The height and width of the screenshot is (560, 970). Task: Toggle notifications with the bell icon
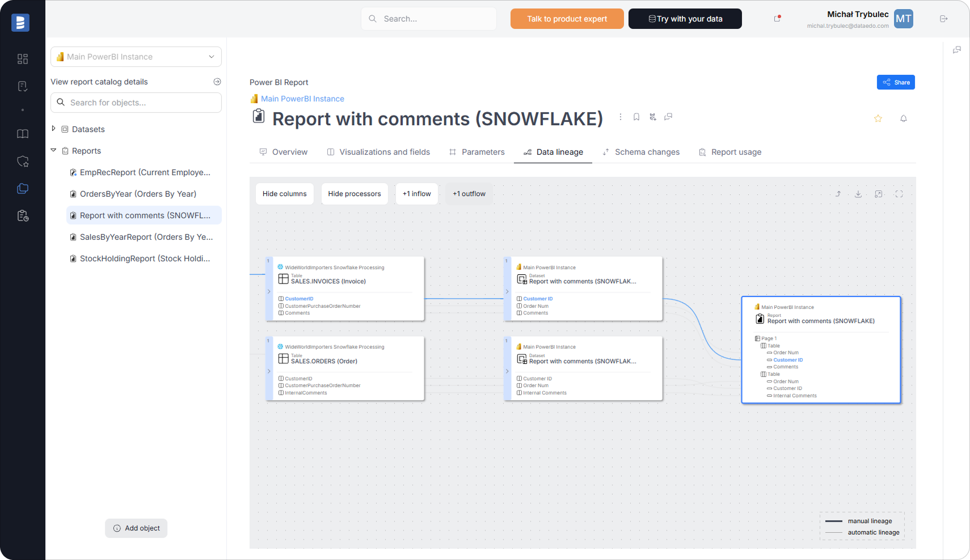tap(904, 118)
